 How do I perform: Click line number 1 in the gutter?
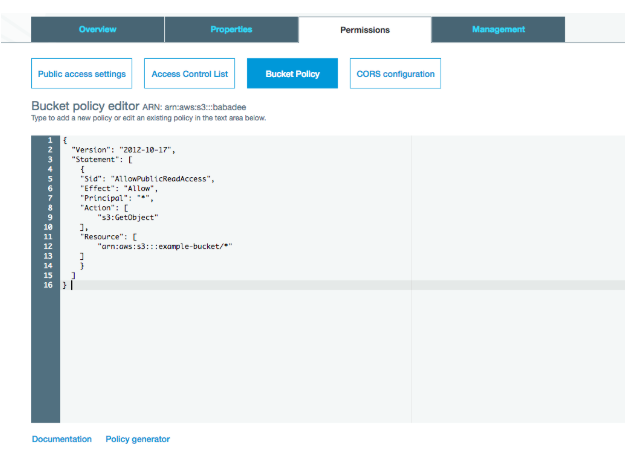(x=50, y=140)
